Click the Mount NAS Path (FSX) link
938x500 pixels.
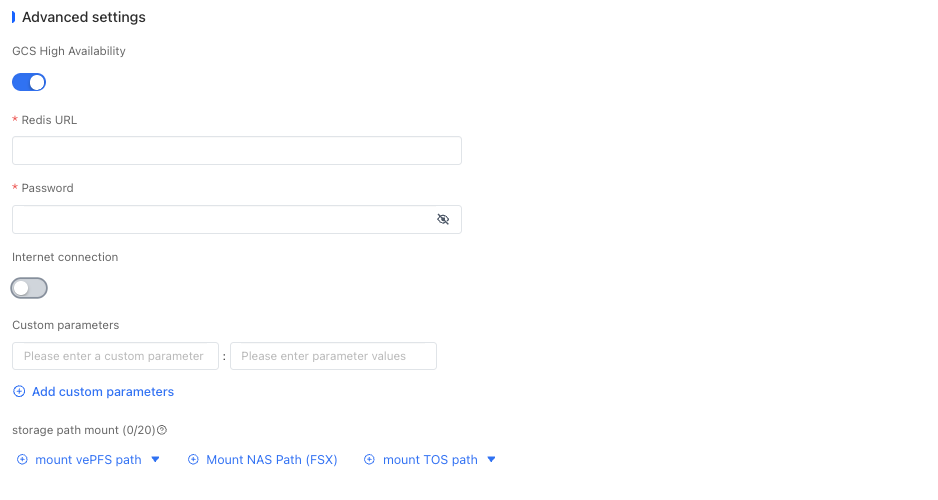[x=271, y=460]
